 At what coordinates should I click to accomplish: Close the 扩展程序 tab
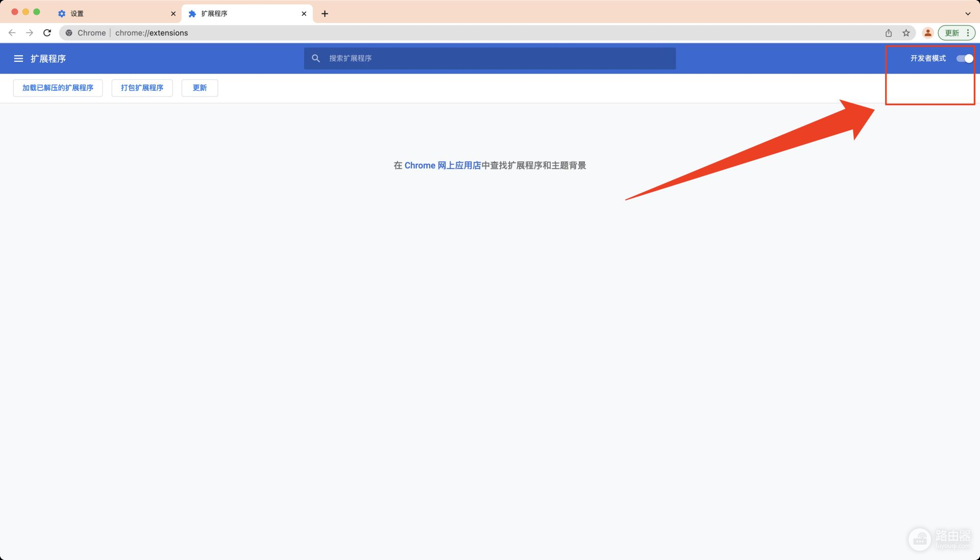(x=304, y=14)
